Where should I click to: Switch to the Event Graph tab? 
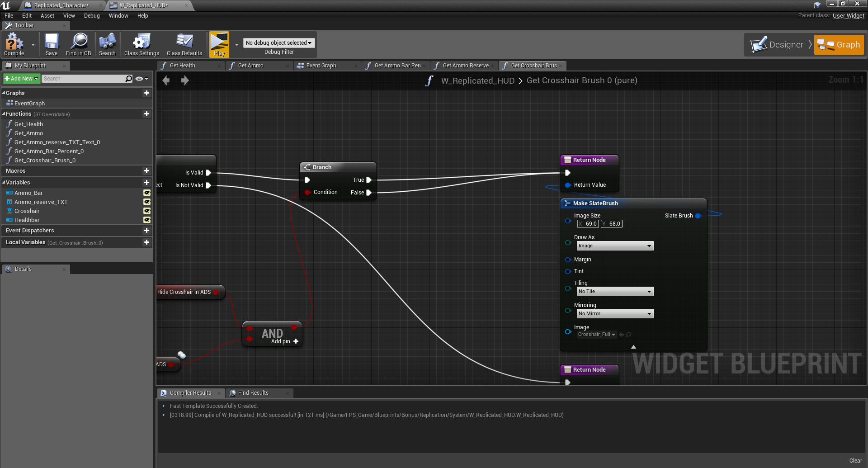pyautogui.click(x=323, y=66)
